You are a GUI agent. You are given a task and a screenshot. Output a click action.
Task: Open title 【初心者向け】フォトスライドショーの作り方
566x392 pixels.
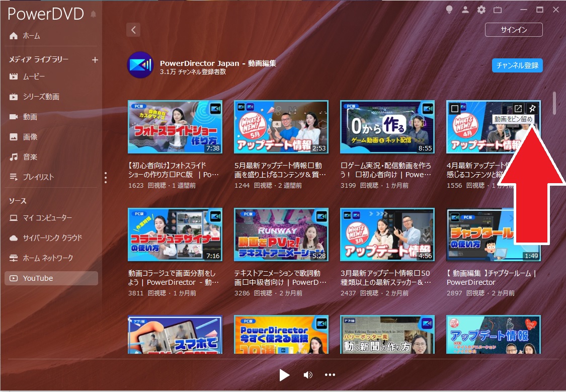click(x=174, y=170)
